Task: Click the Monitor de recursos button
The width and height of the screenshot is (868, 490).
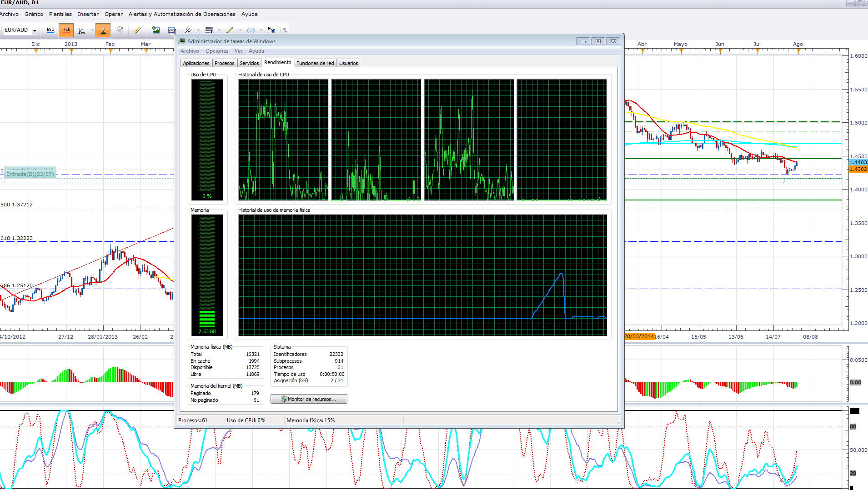Action: click(x=309, y=399)
